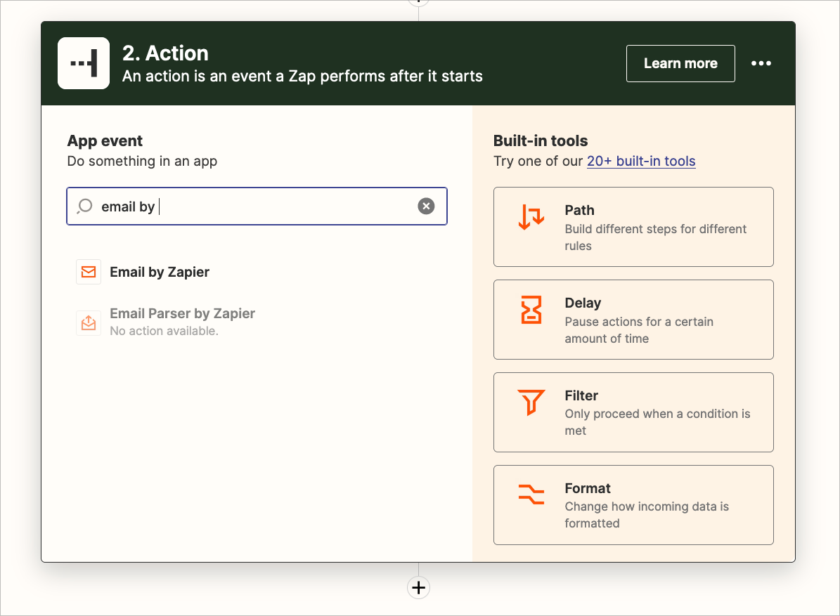Screen dimensions: 840x616
Task: Click the magnifying glass search icon
Action: click(84, 206)
